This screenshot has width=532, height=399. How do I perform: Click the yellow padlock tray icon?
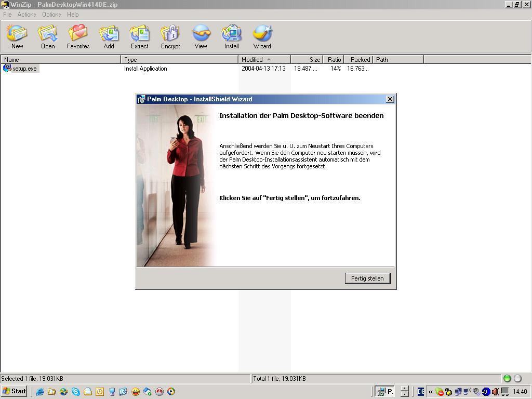click(x=448, y=392)
